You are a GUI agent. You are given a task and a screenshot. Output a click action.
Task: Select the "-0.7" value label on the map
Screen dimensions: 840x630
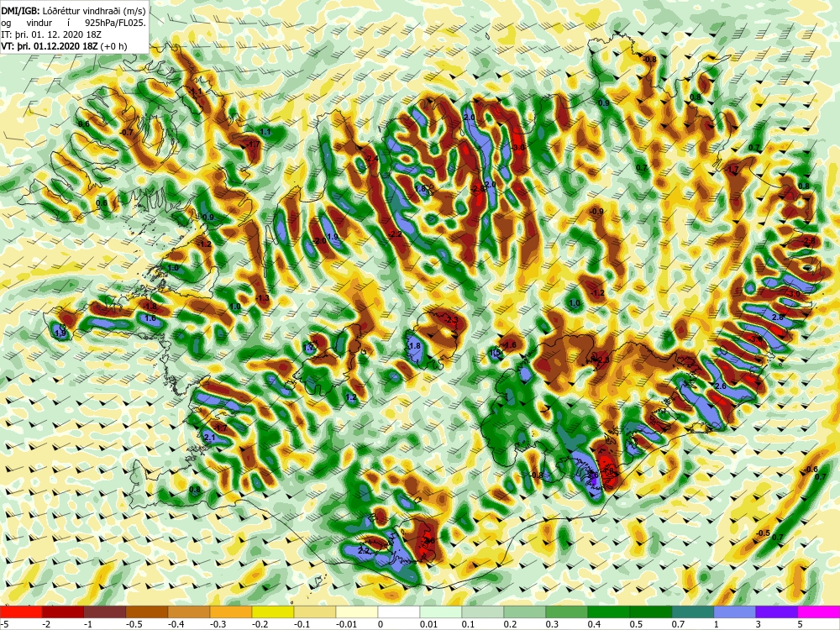coord(127,132)
